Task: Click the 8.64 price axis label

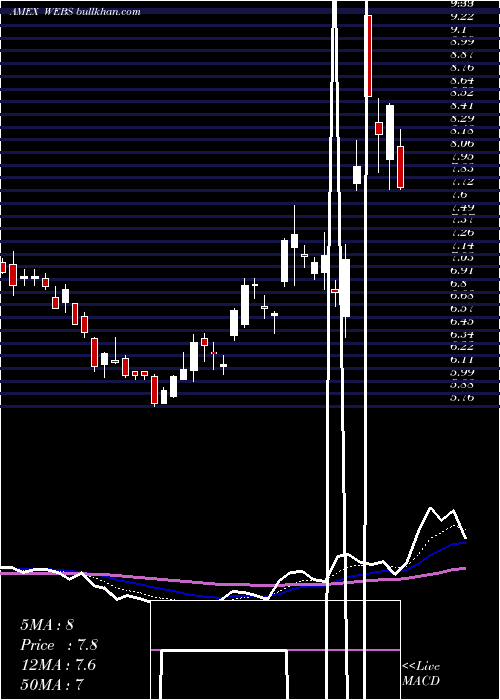Action: pyautogui.click(x=462, y=80)
